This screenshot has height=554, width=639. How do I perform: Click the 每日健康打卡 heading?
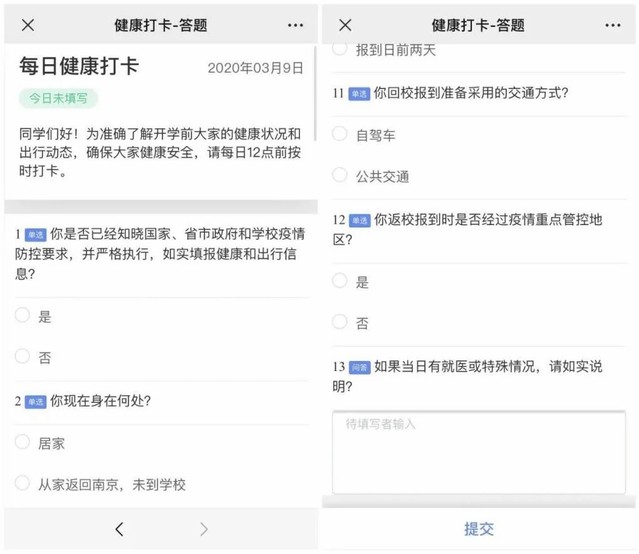(79, 67)
